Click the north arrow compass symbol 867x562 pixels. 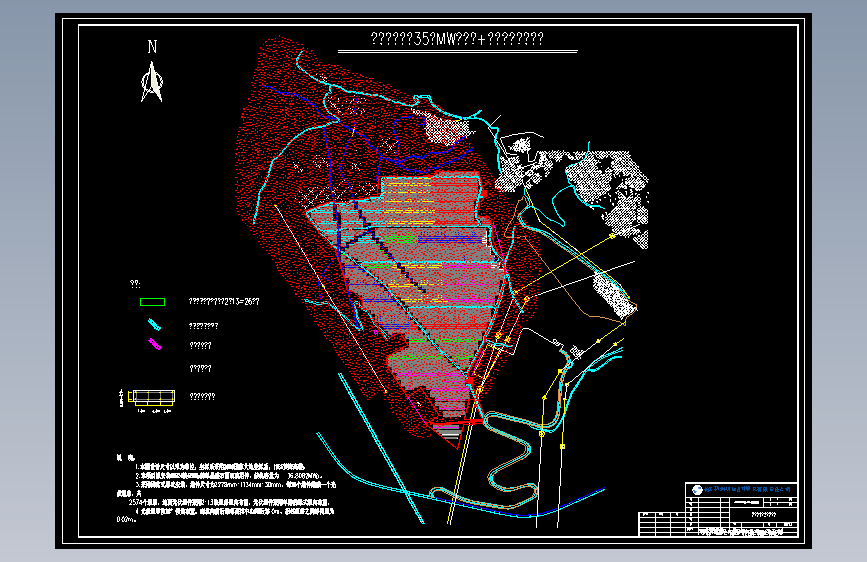click(152, 82)
